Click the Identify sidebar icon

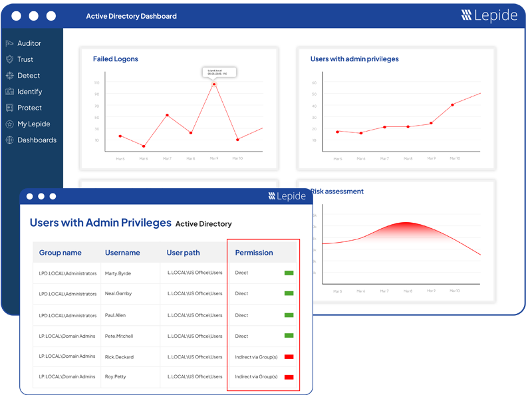9,92
